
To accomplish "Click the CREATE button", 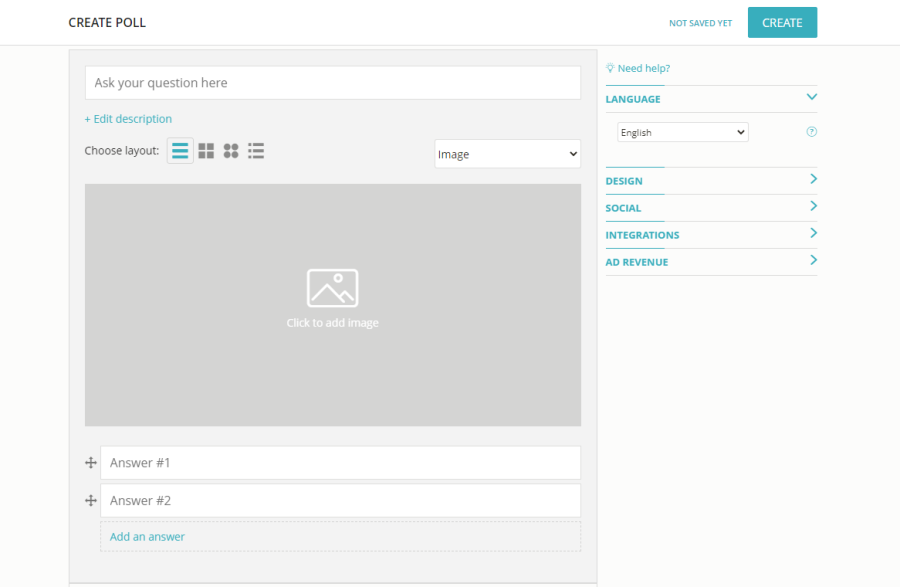I will pyautogui.click(x=782, y=22).
